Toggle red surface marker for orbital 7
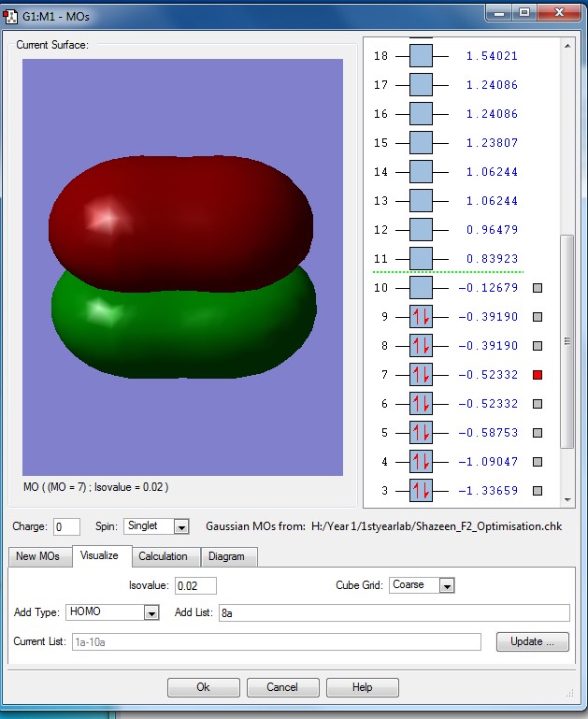 538,375
